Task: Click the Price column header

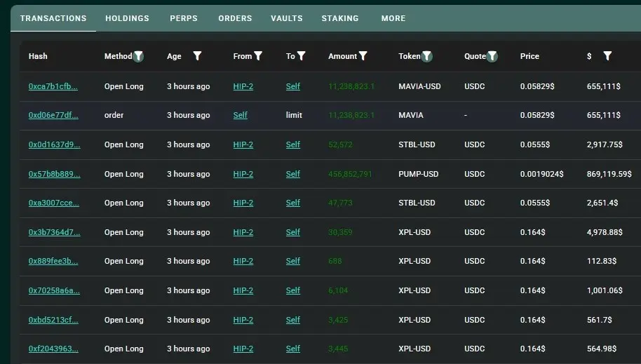Action: pos(529,56)
